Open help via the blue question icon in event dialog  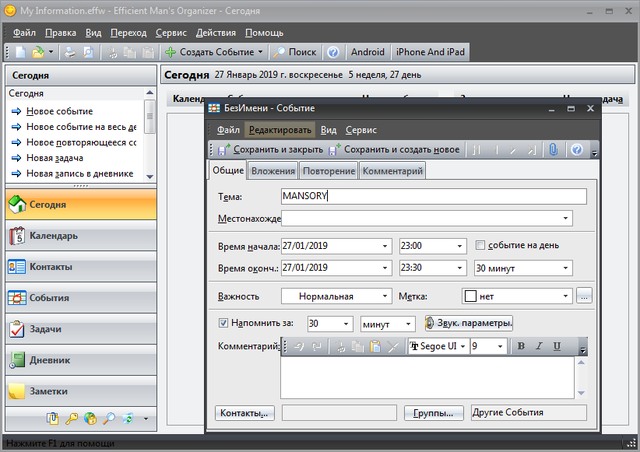[x=576, y=150]
